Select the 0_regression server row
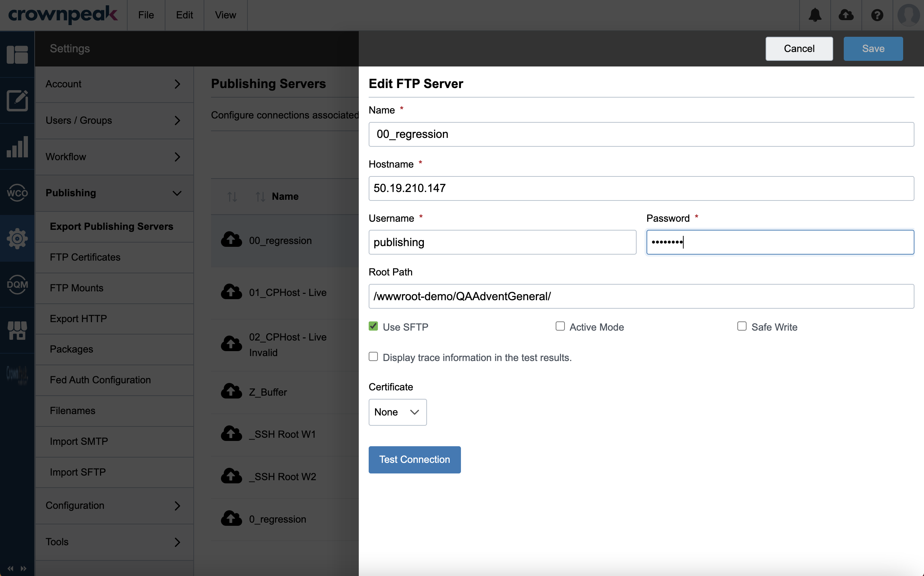Image resolution: width=924 pixels, height=576 pixels. click(285, 520)
